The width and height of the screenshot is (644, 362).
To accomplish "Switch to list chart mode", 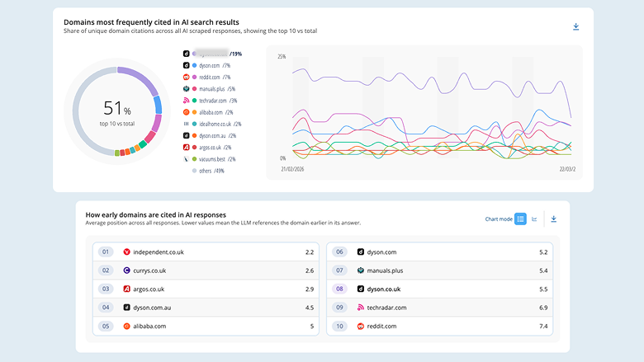I will point(520,219).
